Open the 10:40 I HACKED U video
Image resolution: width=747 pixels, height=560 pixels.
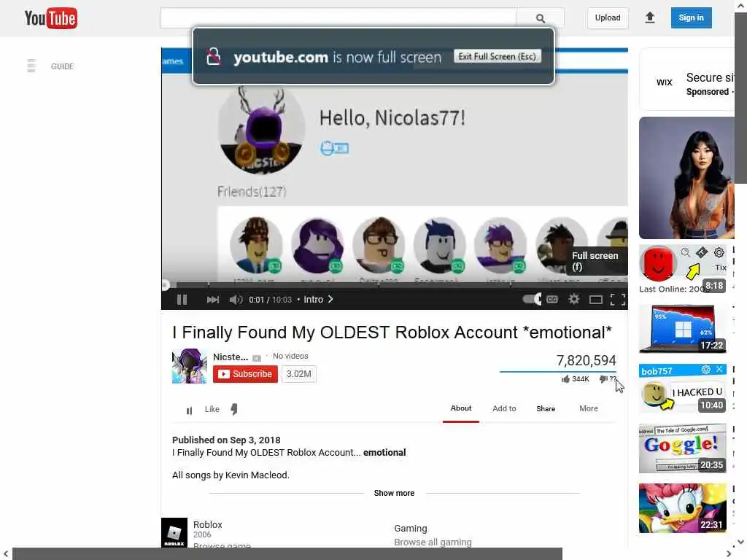(683, 389)
